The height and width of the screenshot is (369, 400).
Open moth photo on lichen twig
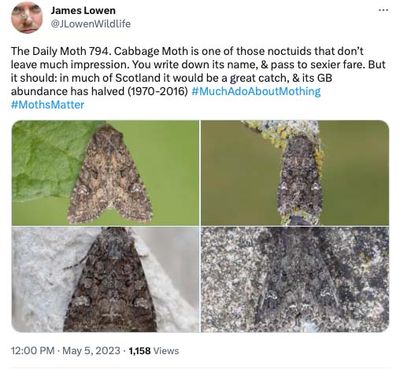click(x=295, y=173)
